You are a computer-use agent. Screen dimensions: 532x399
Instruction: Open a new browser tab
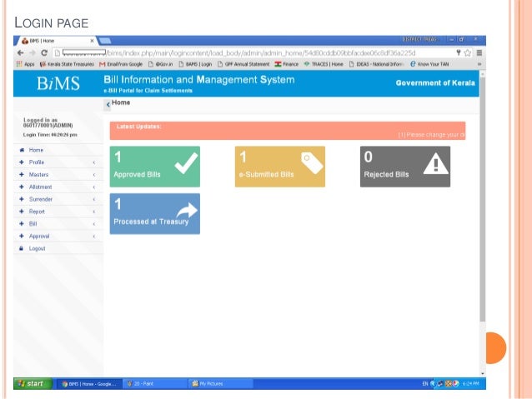coord(105,41)
